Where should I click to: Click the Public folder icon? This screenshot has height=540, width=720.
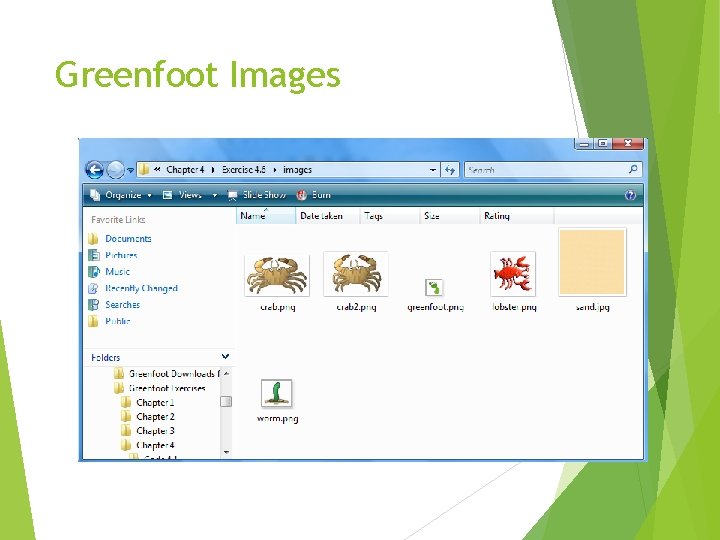click(93, 321)
